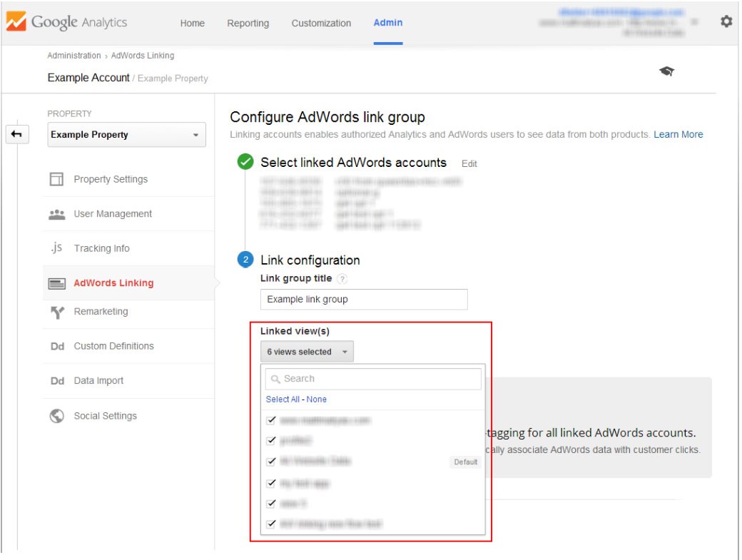Click the back arrow button
This screenshot has width=742, height=560.
17,134
